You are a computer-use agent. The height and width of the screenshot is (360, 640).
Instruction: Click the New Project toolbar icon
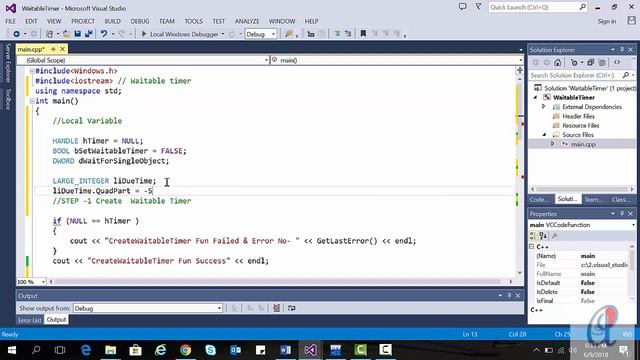pos(49,34)
